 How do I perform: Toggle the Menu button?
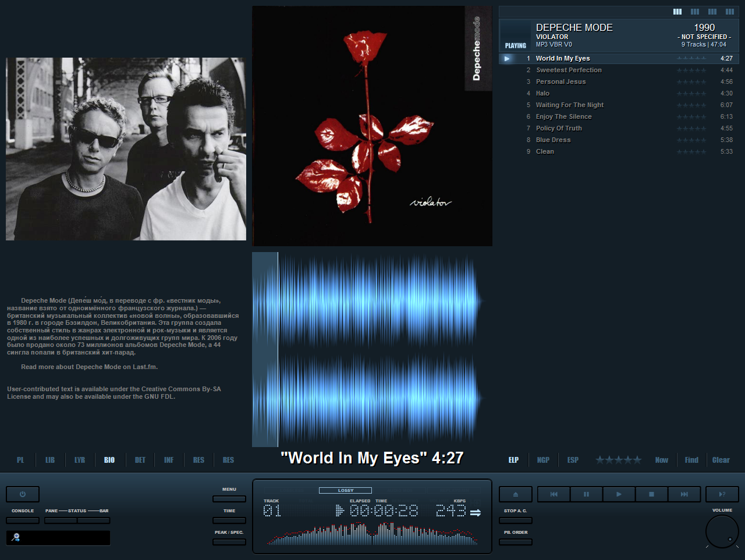[229, 499]
